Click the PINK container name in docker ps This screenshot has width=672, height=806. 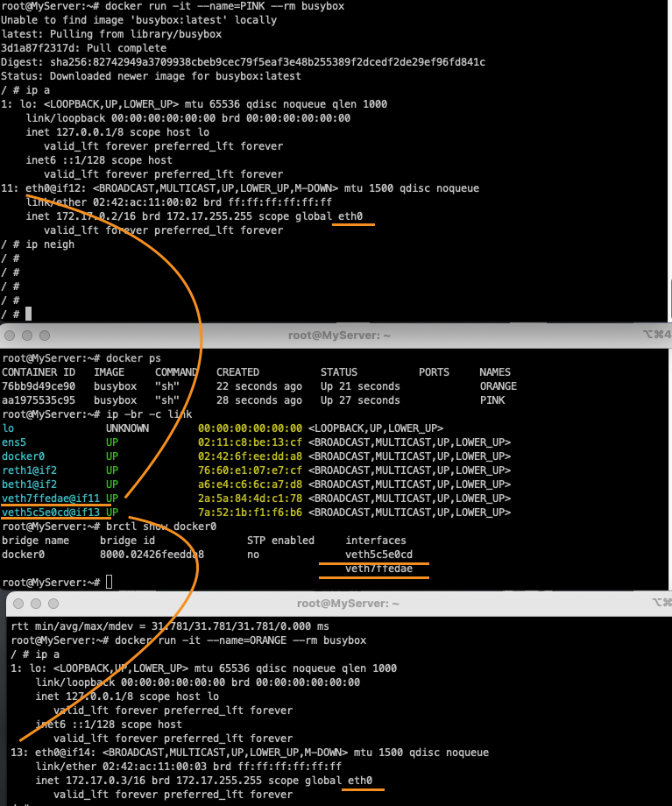coord(492,399)
